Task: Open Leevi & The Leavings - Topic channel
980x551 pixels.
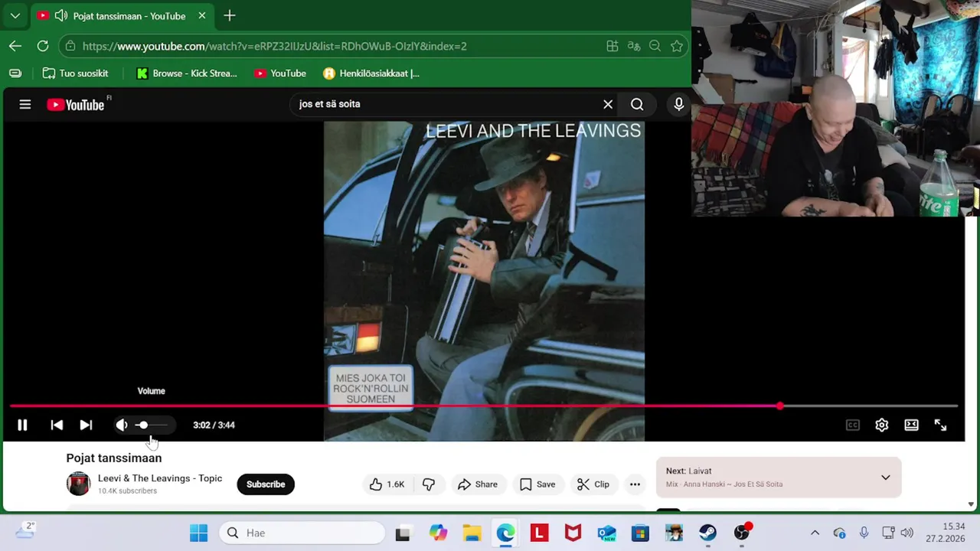Action: tap(160, 478)
